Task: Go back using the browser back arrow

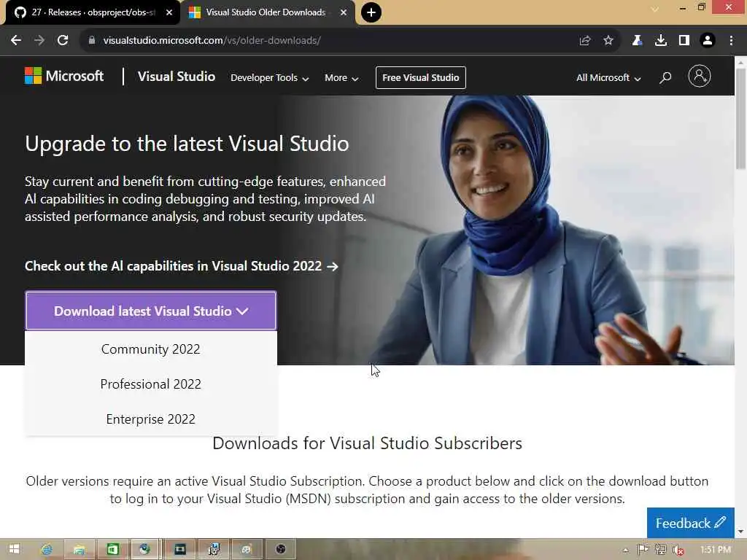Action: pos(16,41)
